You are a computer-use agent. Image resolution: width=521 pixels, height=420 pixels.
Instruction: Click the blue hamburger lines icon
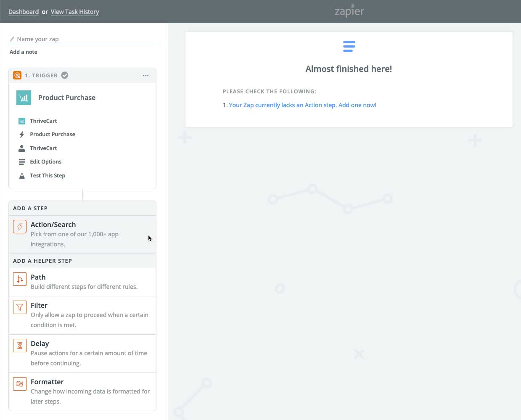coord(349,46)
